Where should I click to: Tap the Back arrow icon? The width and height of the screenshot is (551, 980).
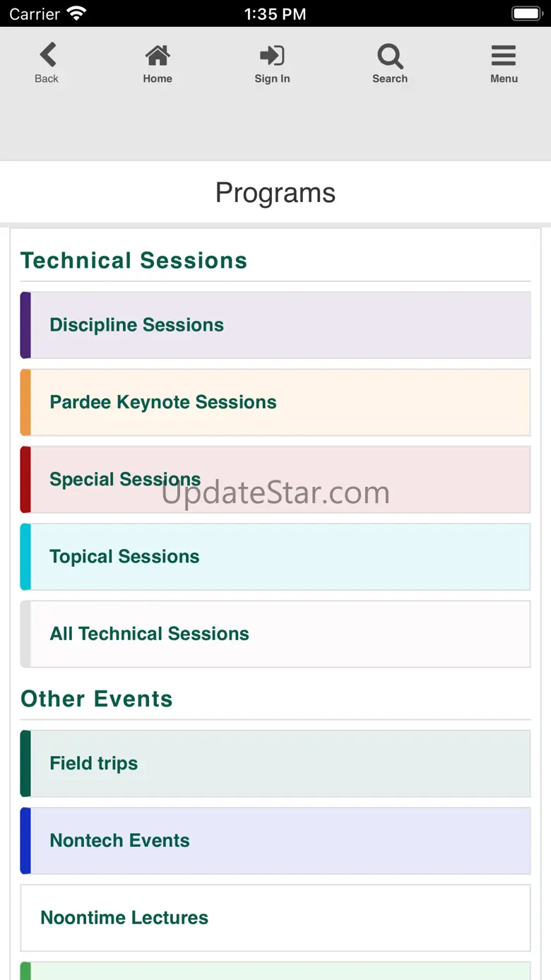coord(47,56)
